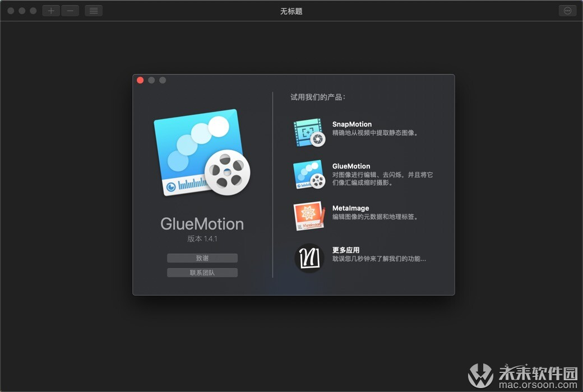
Task: Close the about dialog with red button
Action: pos(140,80)
